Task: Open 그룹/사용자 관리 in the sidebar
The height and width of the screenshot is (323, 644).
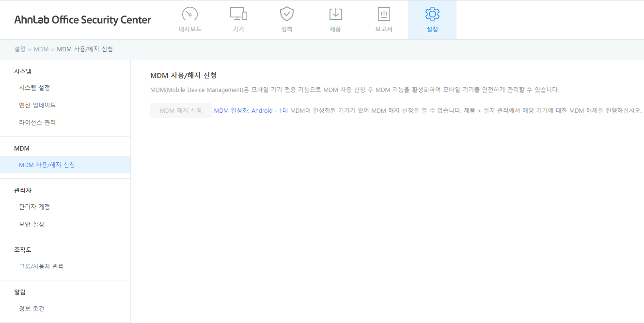Action: [x=41, y=266]
